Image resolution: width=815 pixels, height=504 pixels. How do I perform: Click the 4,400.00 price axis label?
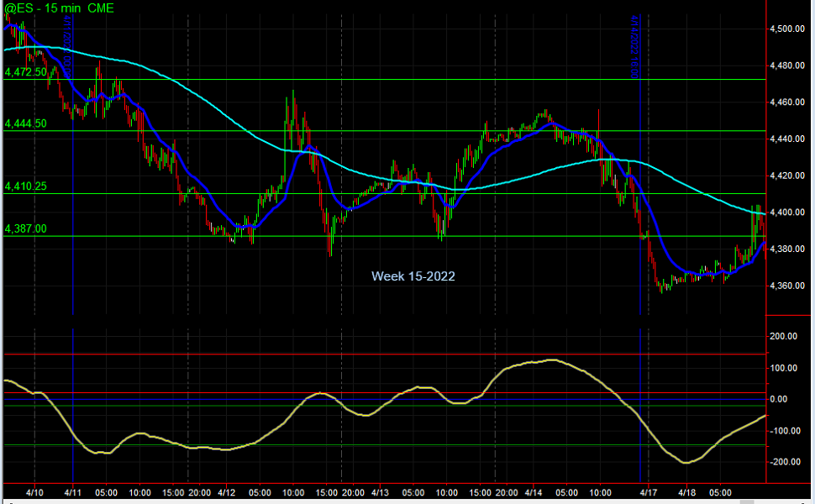[787, 212]
